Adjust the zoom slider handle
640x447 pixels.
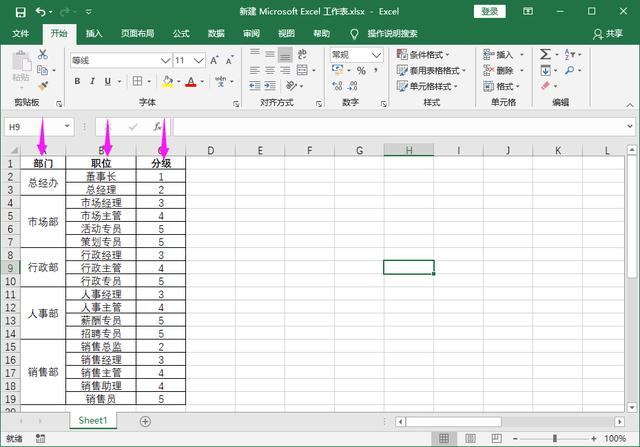pyautogui.click(x=554, y=438)
